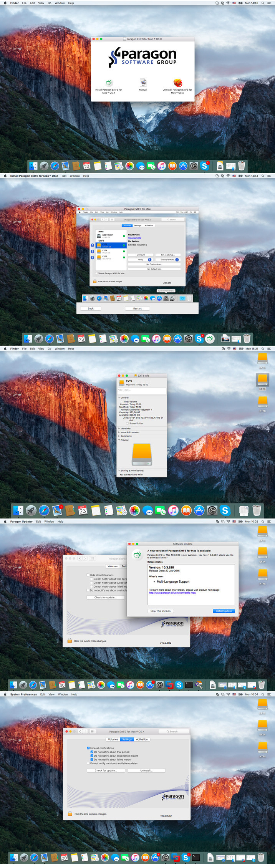Uncheck the ticked failed mount notification box
Image resolution: width=275 pixels, height=868 pixels.
pyautogui.click(x=92, y=759)
